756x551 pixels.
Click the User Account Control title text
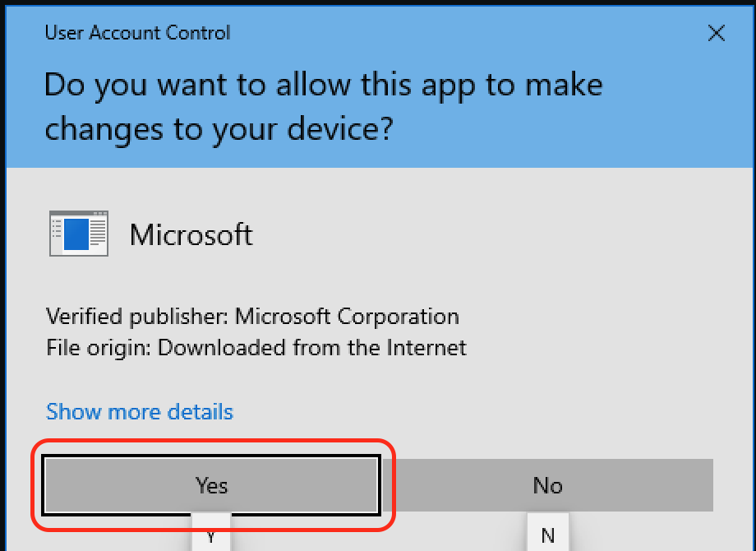tap(137, 34)
